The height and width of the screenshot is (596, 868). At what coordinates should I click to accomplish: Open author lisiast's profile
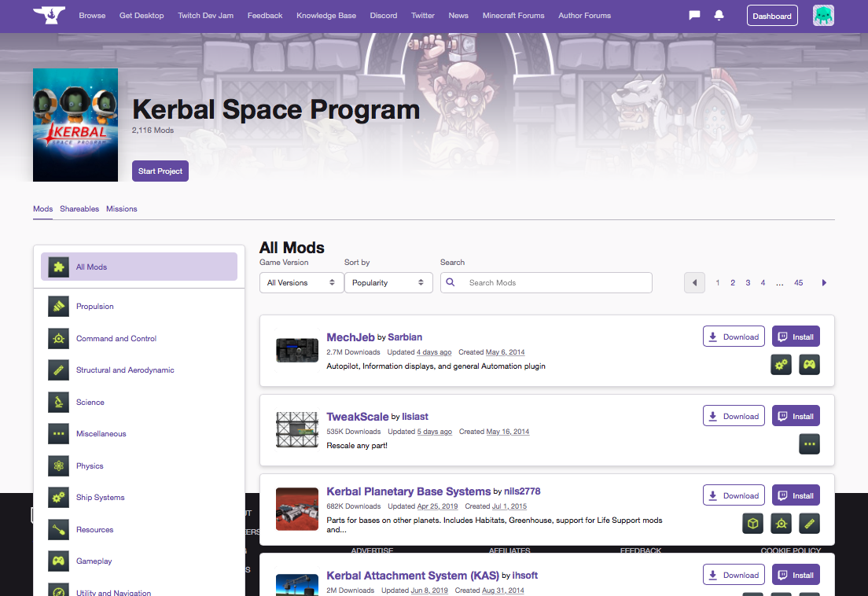415,417
